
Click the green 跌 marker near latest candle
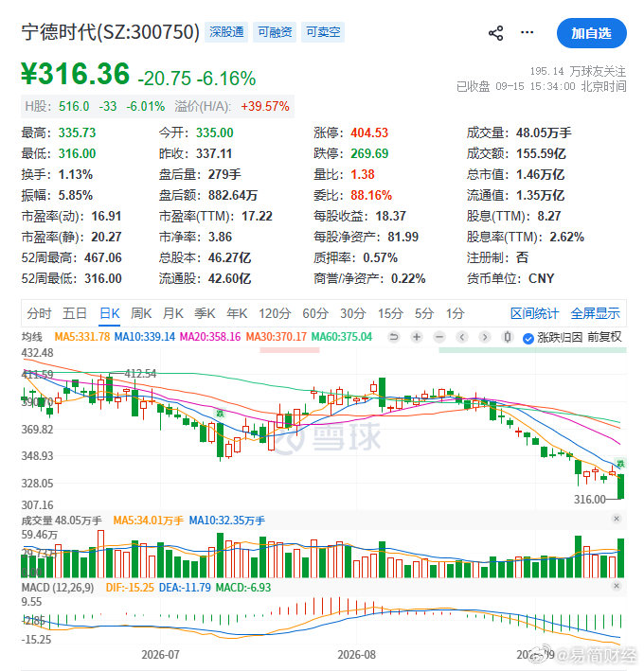(x=620, y=464)
